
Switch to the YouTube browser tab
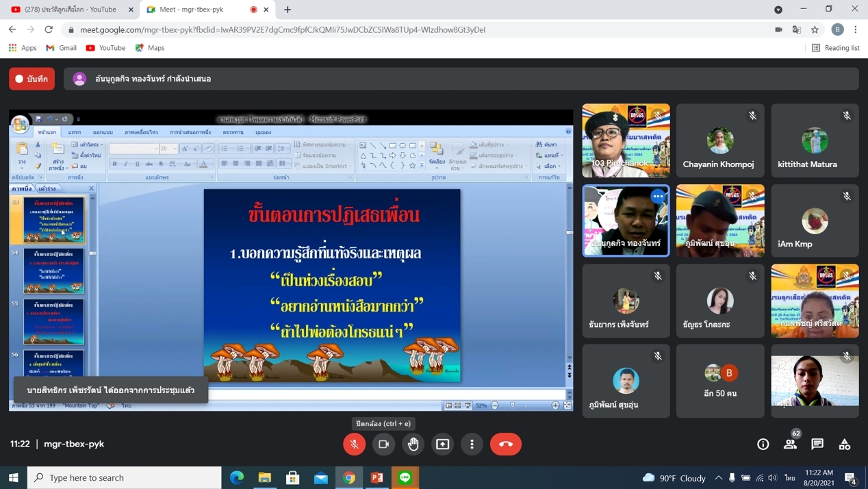(x=68, y=10)
